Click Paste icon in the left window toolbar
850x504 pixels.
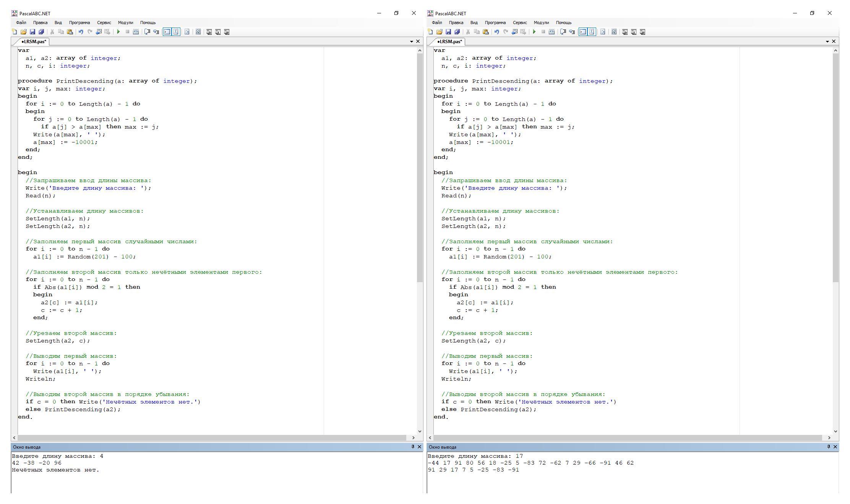(70, 32)
